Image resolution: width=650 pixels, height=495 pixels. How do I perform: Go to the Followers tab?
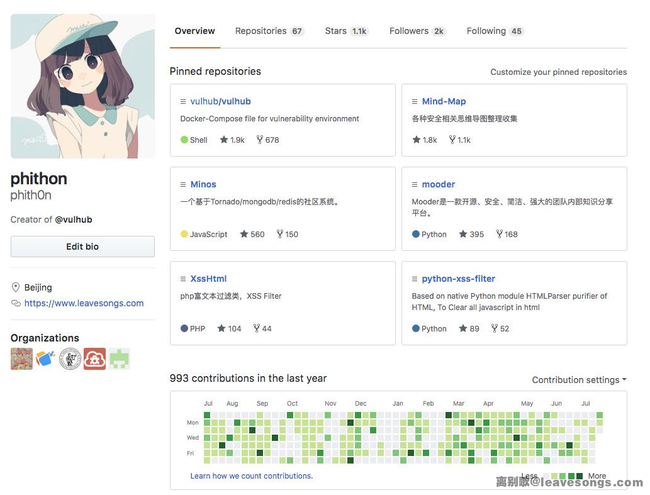point(417,31)
